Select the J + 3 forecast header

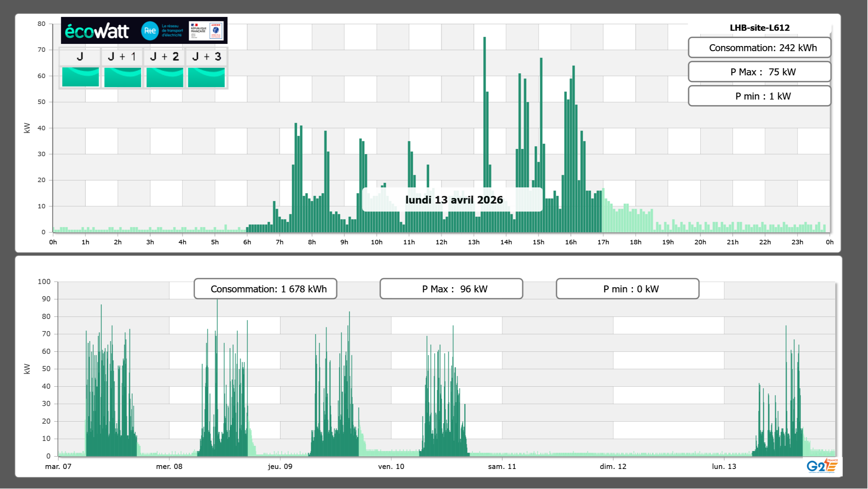click(206, 57)
